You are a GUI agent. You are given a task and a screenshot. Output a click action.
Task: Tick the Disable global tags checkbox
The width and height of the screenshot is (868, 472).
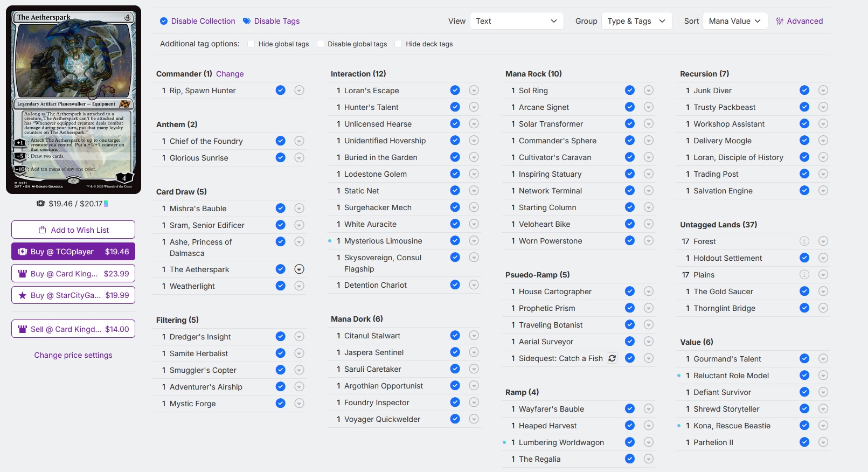(x=321, y=44)
